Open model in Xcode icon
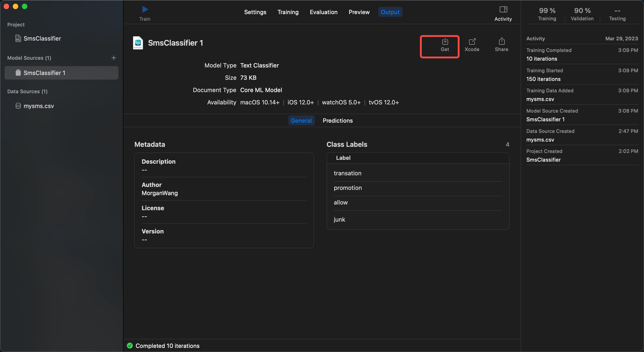The image size is (644, 352). 472,41
